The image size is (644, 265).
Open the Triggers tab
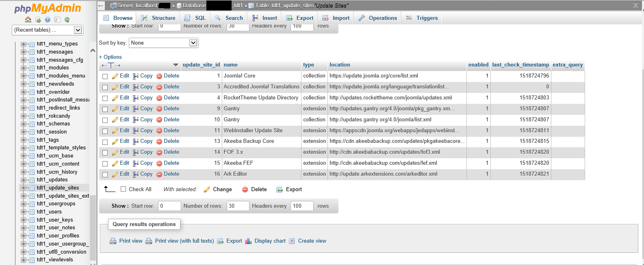[x=422, y=18]
